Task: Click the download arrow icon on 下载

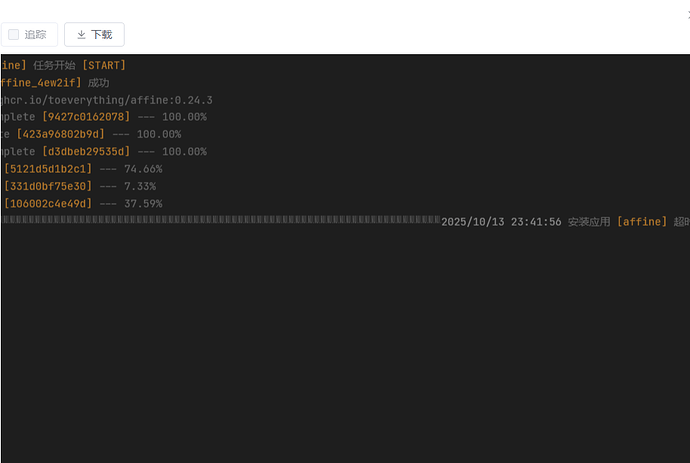Action: 82,35
